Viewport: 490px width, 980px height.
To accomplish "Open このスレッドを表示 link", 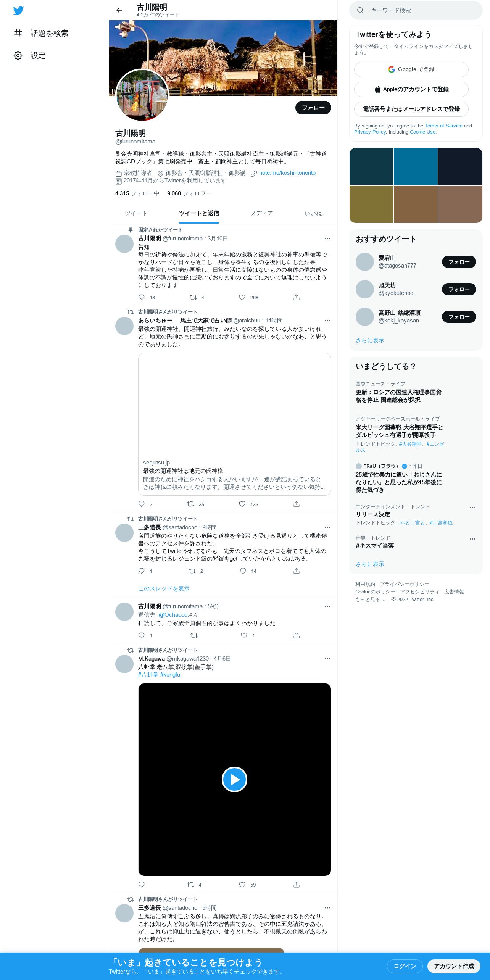I will coord(164,588).
